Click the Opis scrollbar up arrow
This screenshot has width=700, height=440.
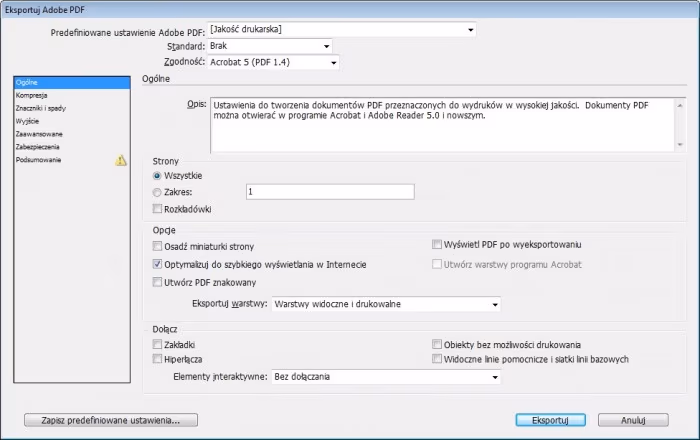(x=680, y=106)
